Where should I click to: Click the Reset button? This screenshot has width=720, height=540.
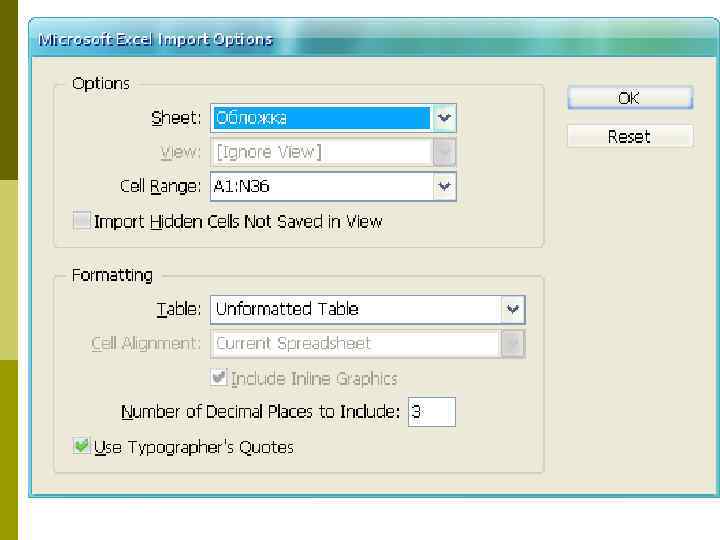coord(630,136)
